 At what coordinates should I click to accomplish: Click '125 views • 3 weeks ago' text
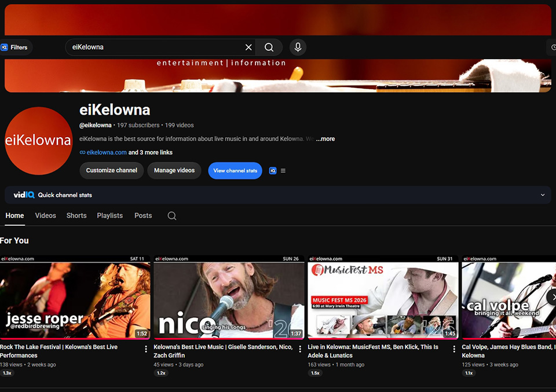pos(490,364)
